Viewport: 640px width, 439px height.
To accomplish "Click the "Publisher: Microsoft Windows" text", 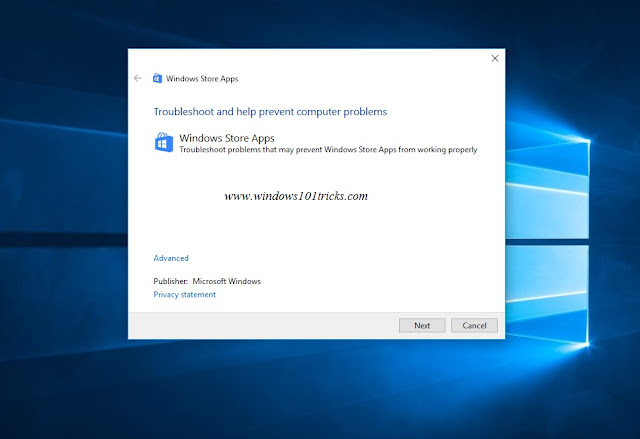I will (x=207, y=281).
